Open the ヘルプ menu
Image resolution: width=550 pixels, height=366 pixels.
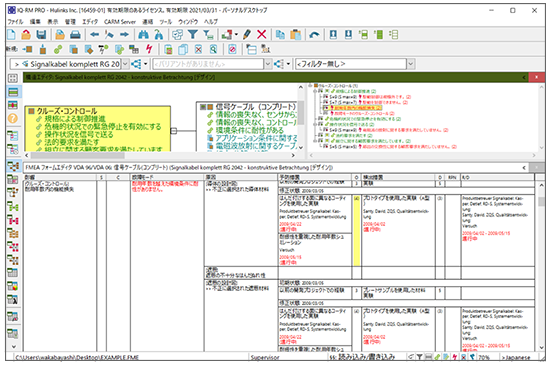(x=211, y=21)
